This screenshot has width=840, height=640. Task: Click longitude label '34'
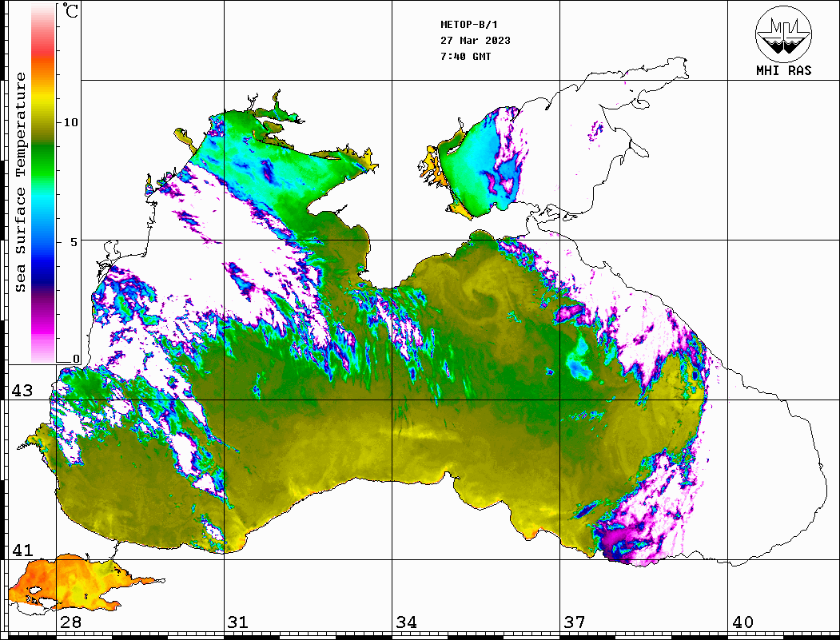pyautogui.click(x=406, y=622)
